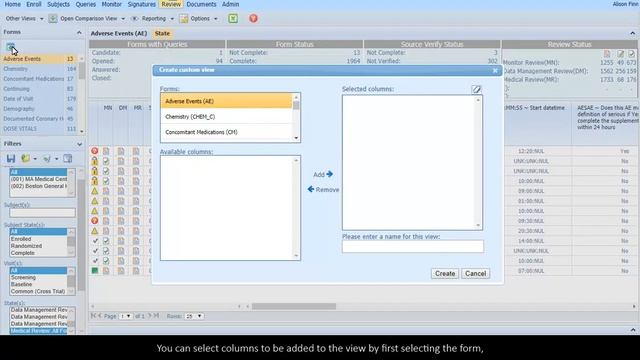
Task: Click the view name input field
Action: pos(413,247)
